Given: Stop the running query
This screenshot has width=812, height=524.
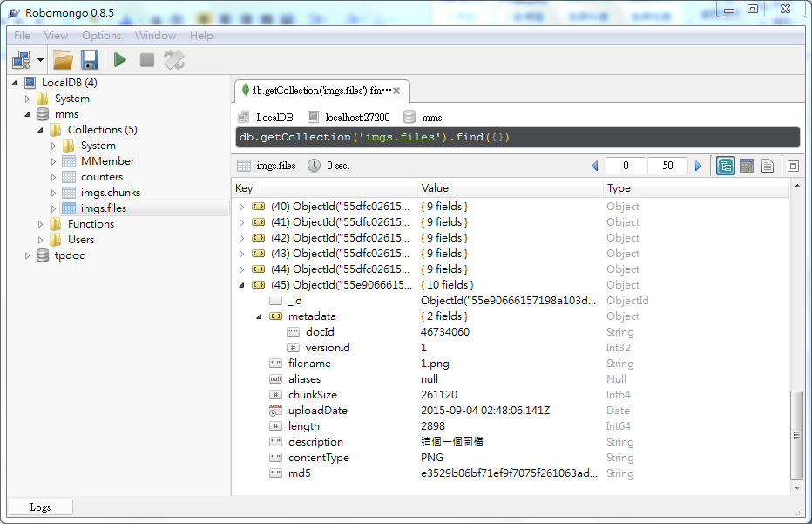Looking at the screenshot, I should [145, 59].
